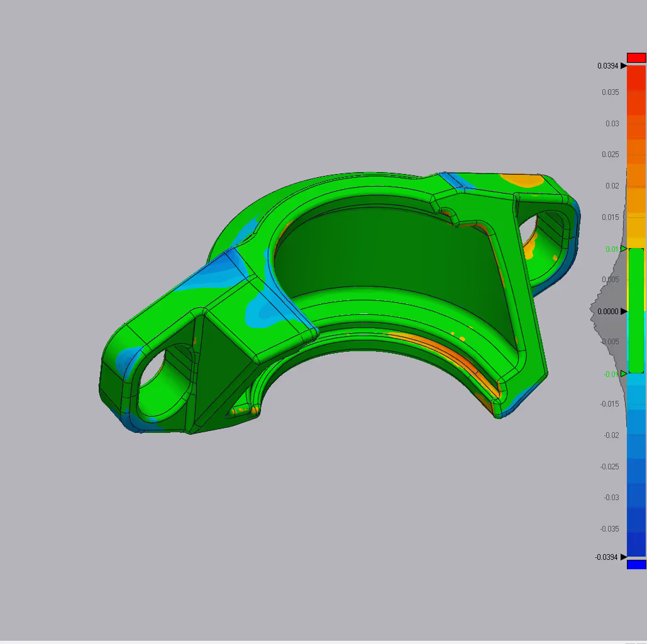Click the red over-range swatch atop the scale
This screenshot has width=647, height=644.
pos(636,58)
